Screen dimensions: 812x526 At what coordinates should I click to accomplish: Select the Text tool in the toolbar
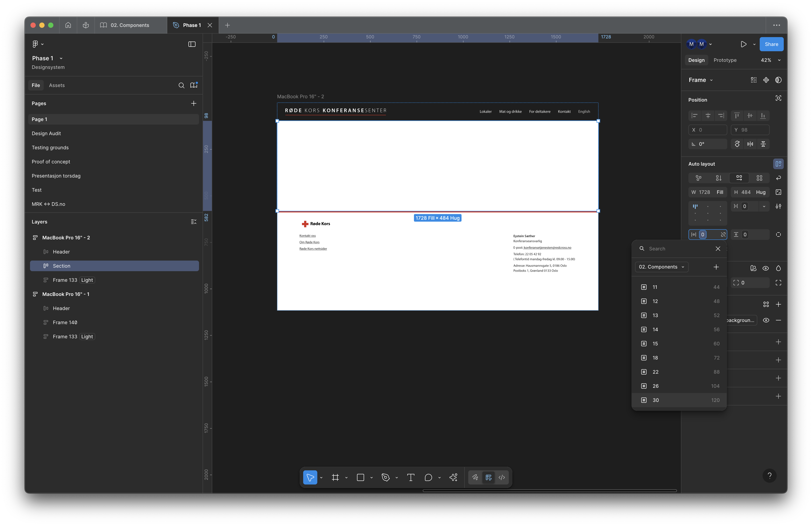pos(411,477)
